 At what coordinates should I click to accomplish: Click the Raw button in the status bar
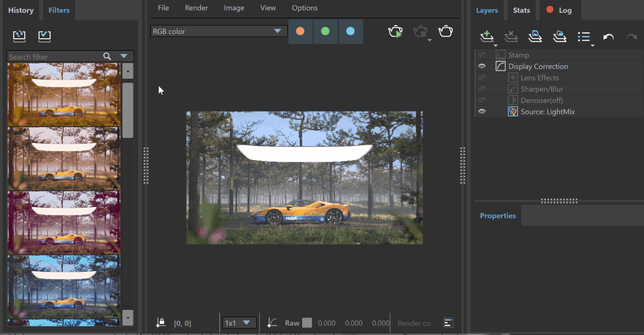292,323
